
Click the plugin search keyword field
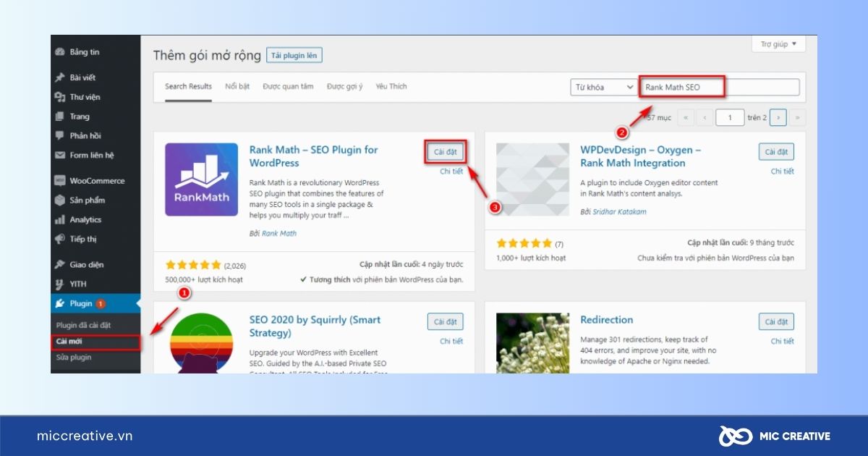pos(720,88)
